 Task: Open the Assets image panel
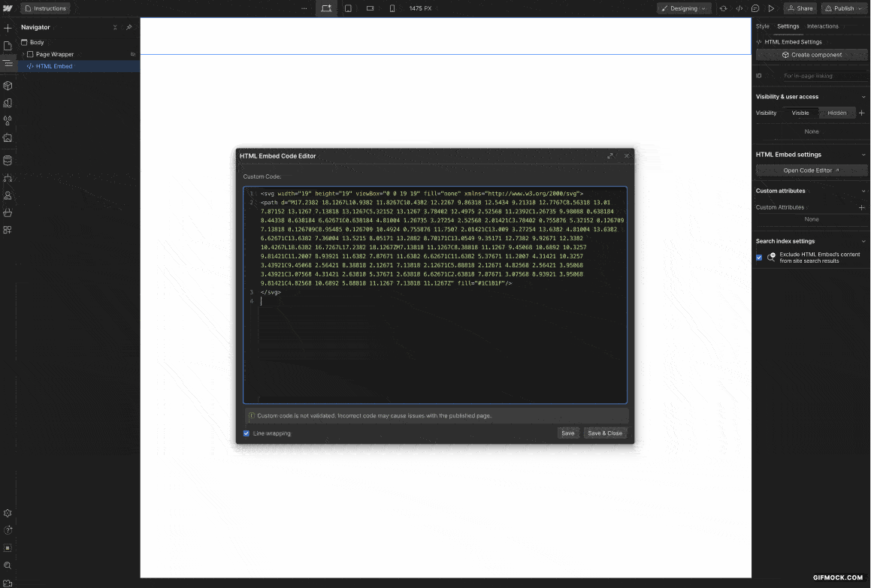pyautogui.click(x=8, y=137)
